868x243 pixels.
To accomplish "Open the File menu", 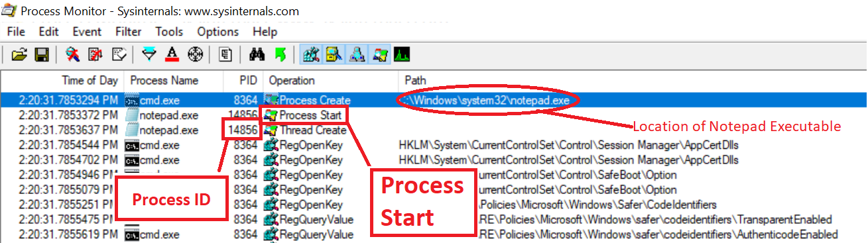I will click(x=16, y=32).
